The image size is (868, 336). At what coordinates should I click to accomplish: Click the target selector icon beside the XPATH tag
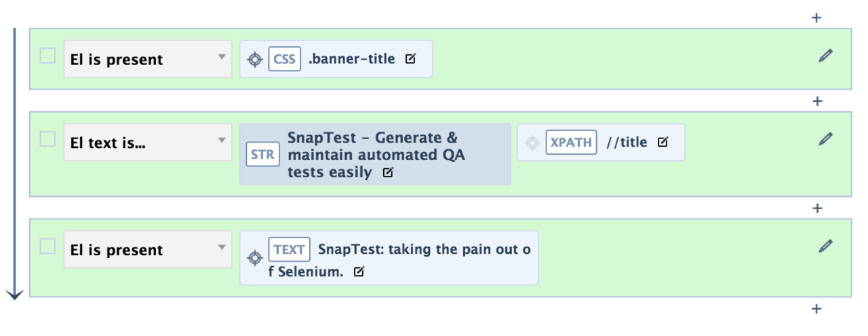point(532,143)
